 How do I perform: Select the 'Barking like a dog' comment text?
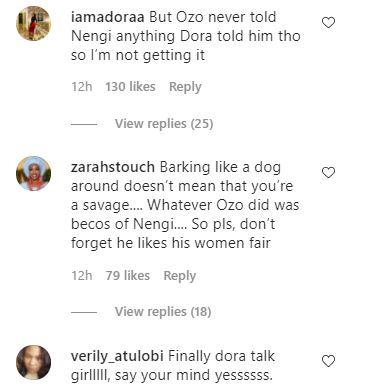point(185,205)
